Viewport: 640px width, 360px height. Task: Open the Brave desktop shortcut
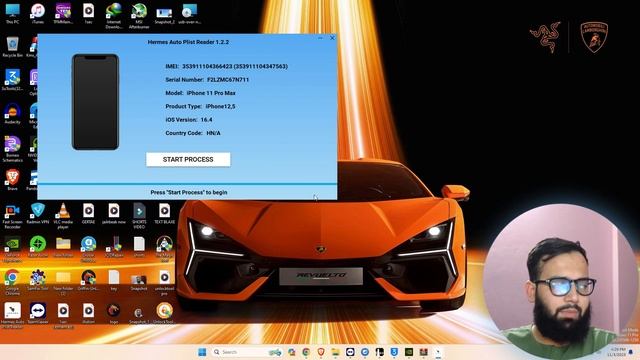[x=13, y=180]
